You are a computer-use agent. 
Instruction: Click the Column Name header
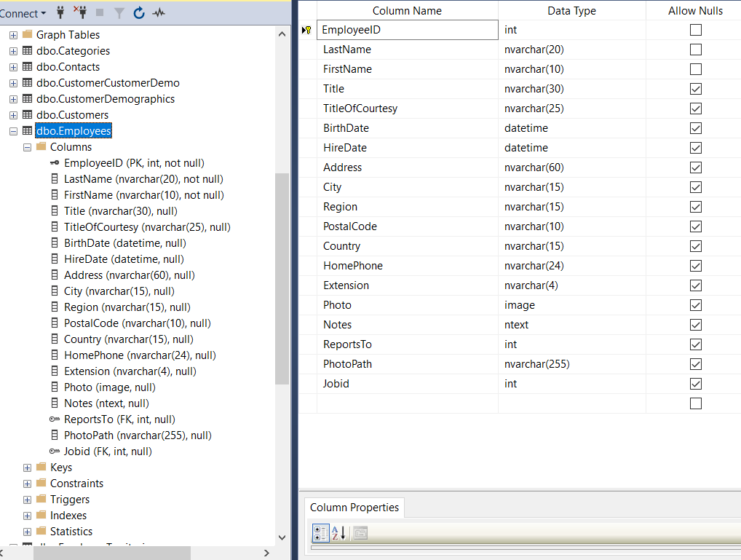pos(407,10)
